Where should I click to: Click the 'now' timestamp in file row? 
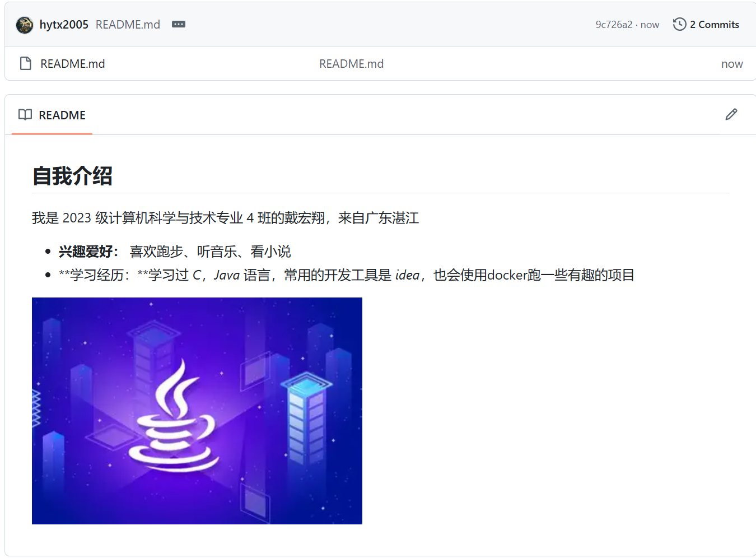point(732,64)
